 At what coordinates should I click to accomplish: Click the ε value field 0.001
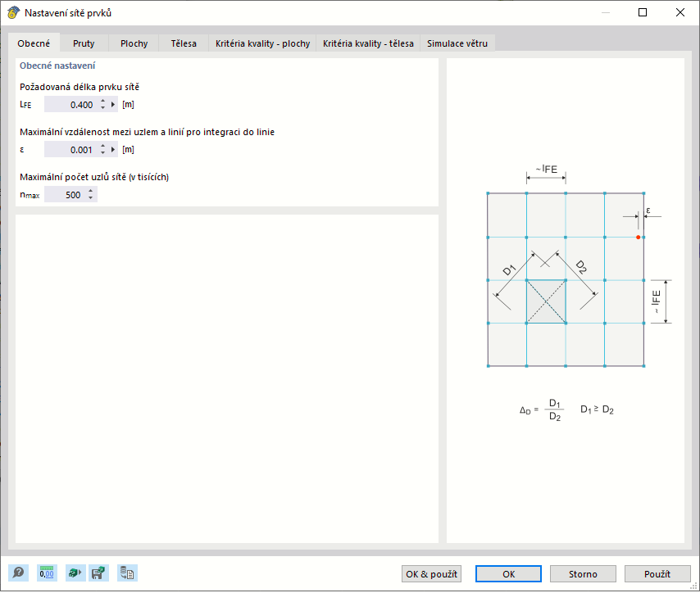tap(70, 150)
